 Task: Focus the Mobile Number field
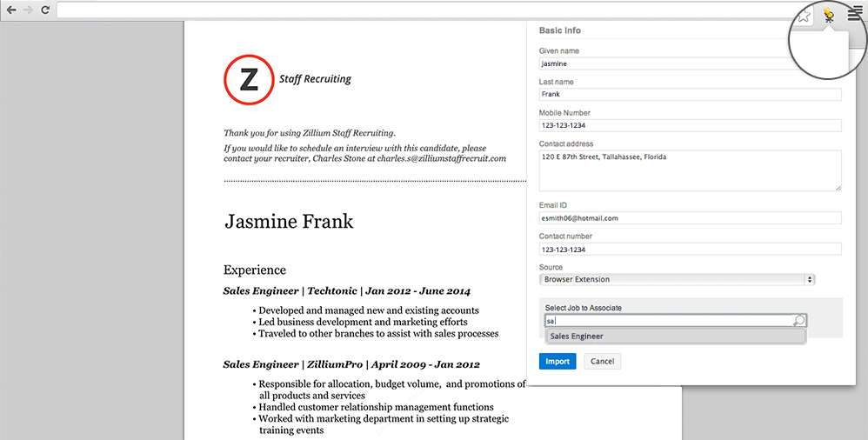pos(690,125)
